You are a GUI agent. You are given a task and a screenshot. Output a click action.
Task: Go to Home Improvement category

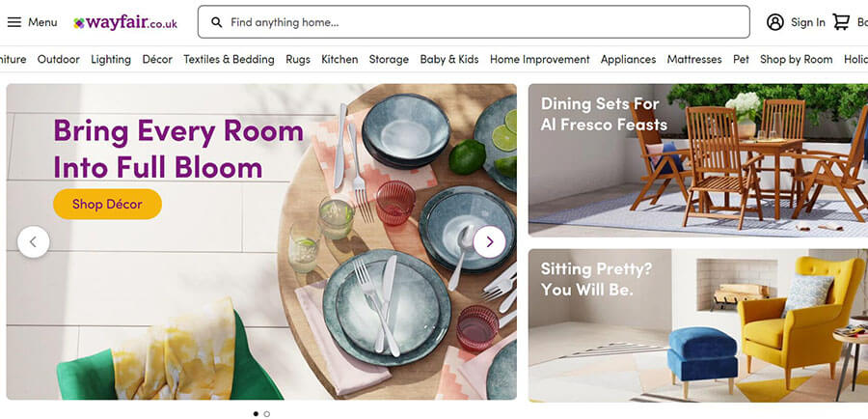540,59
